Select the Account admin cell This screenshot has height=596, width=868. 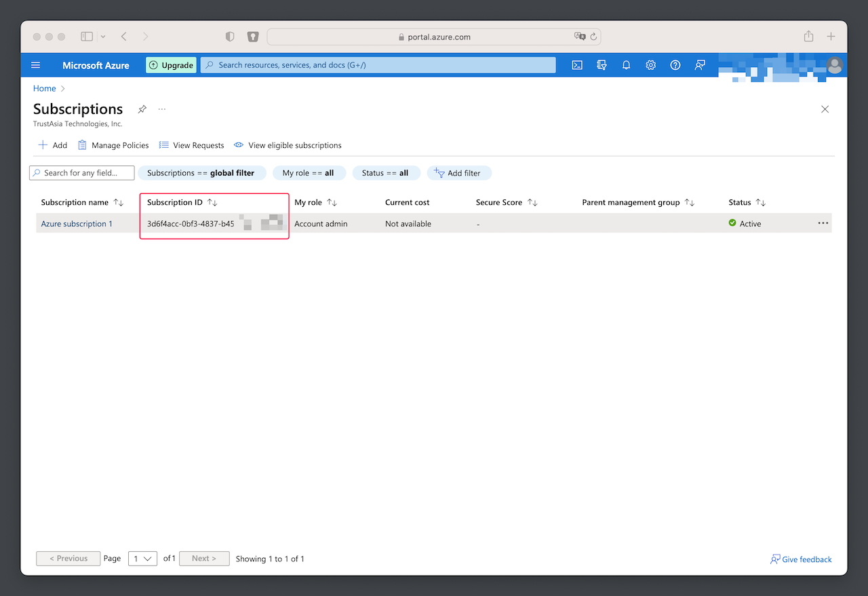coord(321,224)
